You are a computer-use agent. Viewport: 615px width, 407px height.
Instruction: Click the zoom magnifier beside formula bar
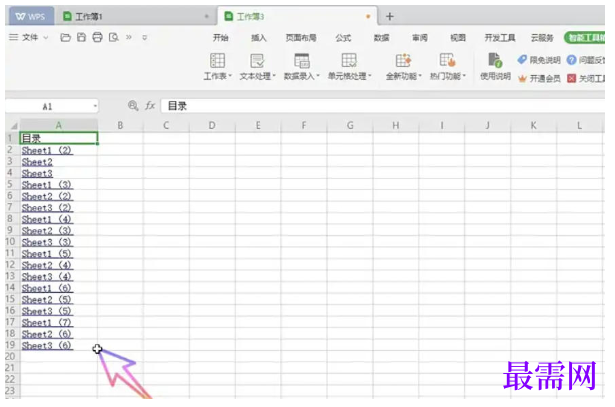point(133,106)
